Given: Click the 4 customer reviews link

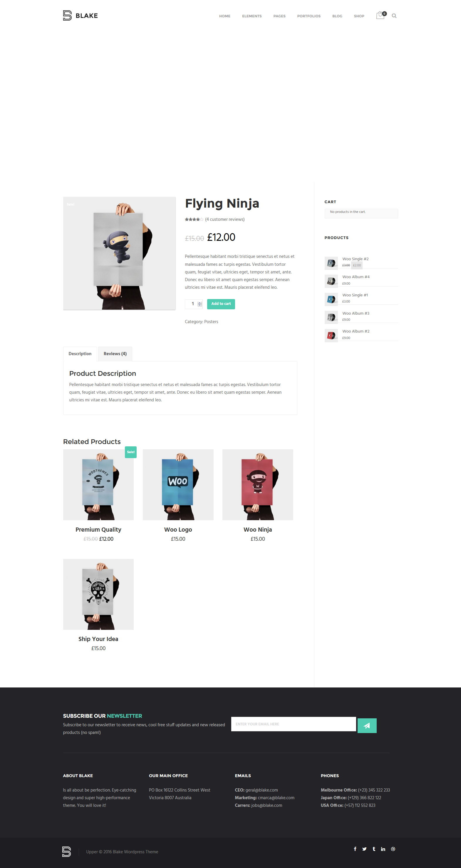Looking at the screenshot, I should click(224, 219).
